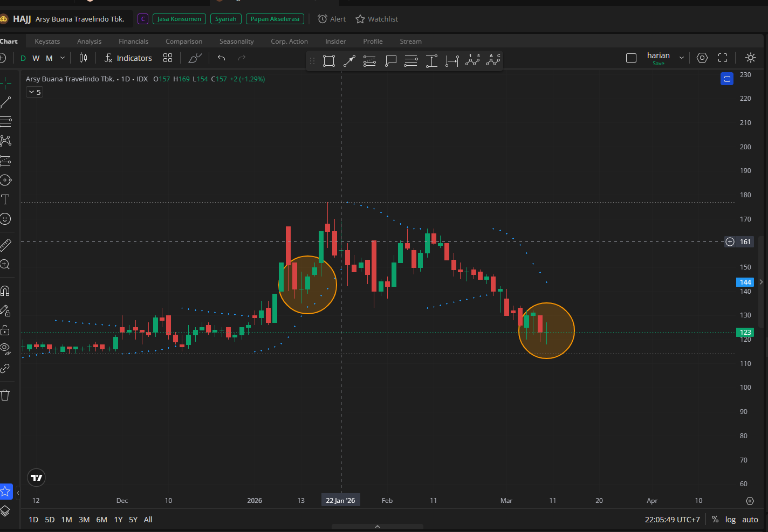Image resolution: width=768 pixels, height=532 pixels.
Task: Expand the right side panel arrow
Action: tap(761, 282)
